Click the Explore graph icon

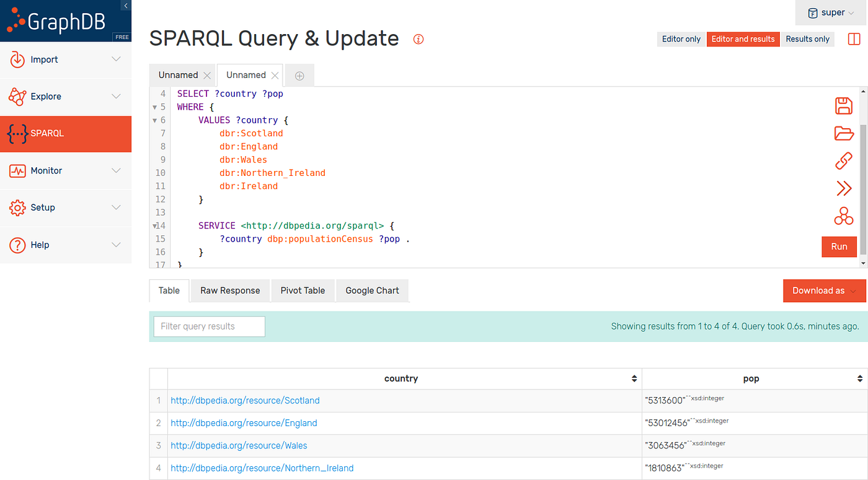coord(17,97)
